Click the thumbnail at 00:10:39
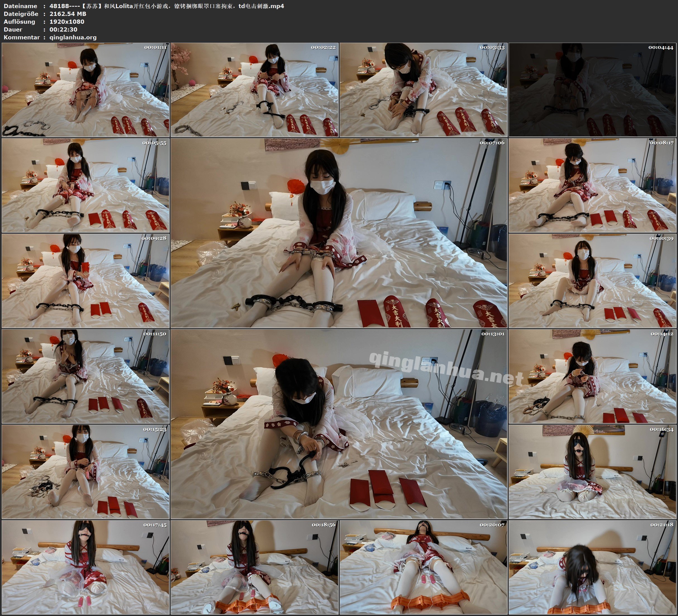The image size is (678, 616). click(592, 281)
